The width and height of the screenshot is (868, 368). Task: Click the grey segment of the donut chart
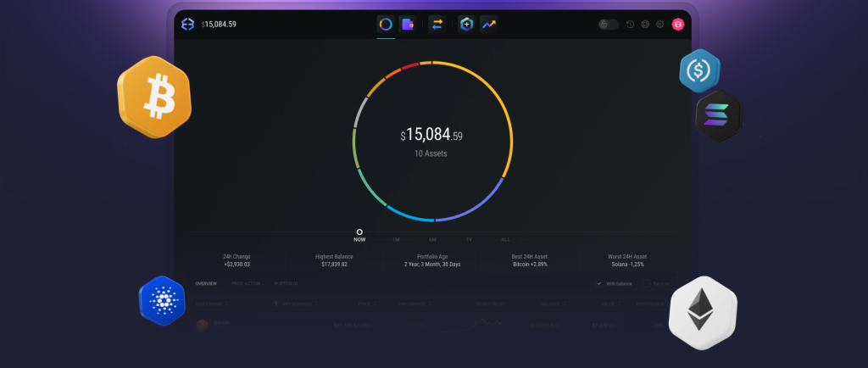pyautogui.click(x=360, y=112)
